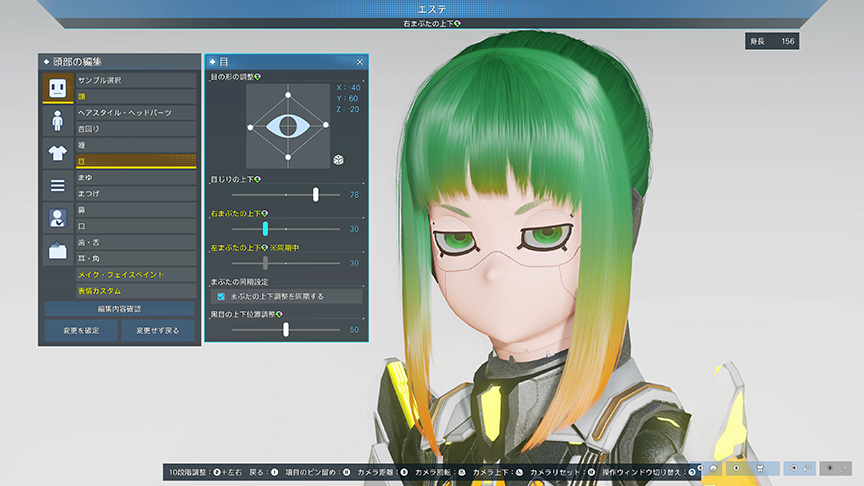Open the folder-shaped category icon in sidebar
The height and width of the screenshot is (486, 864).
pos(57,251)
